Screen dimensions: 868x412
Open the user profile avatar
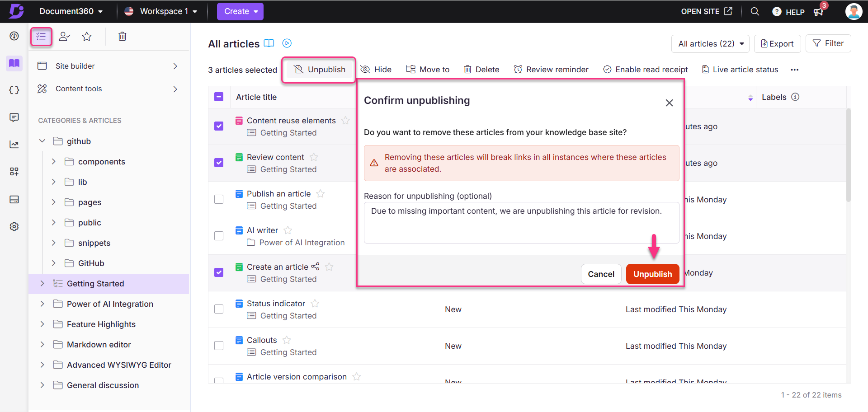coord(854,11)
